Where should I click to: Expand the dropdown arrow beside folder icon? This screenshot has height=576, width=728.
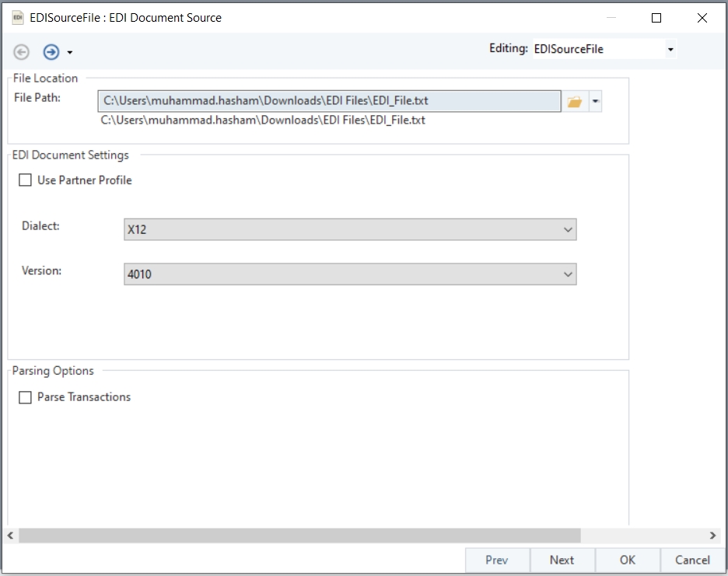(x=595, y=102)
